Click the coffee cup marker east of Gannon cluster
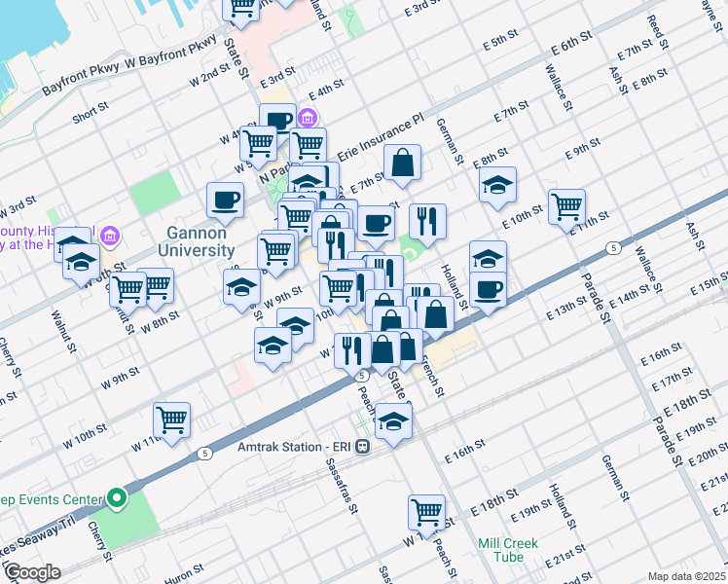 (377, 225)
